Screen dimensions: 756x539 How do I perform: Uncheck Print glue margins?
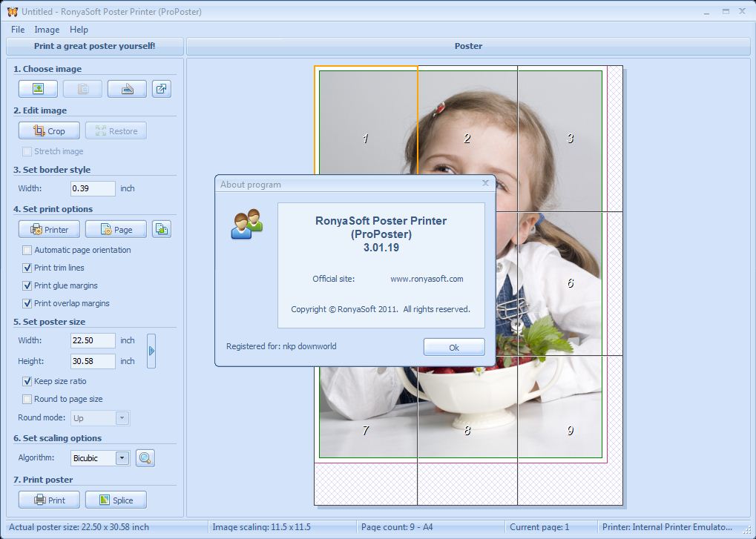[x=27, y=285]
